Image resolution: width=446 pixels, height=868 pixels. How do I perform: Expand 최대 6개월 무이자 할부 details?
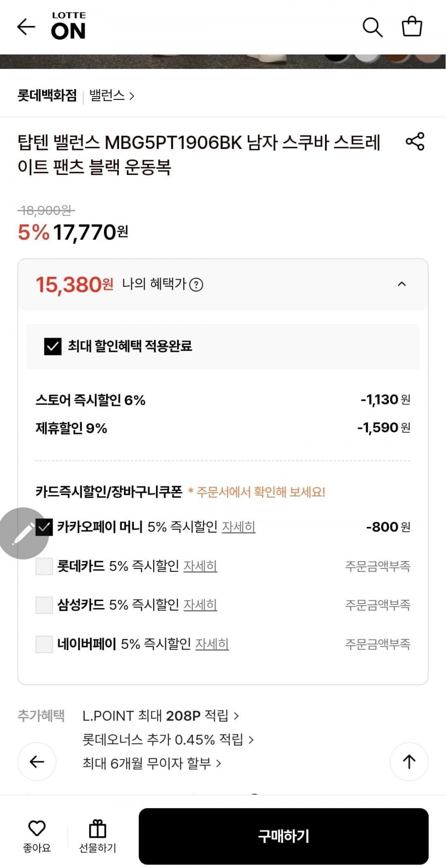[152, 764]
